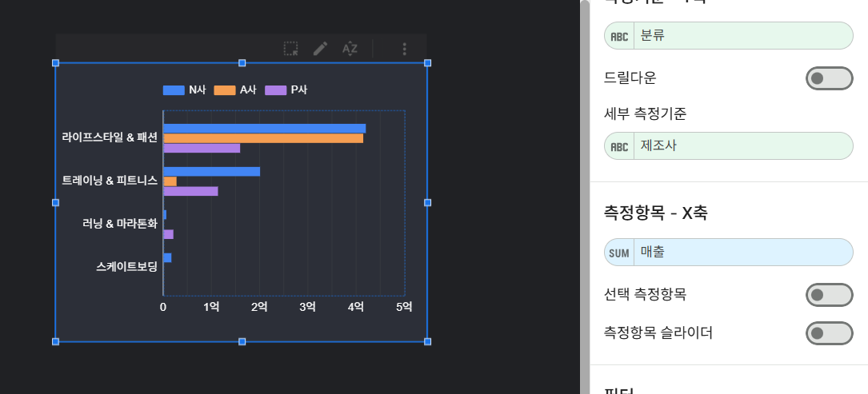Click the right-middle chart resize handle
The image size is (868, 394).
[427, 203]
